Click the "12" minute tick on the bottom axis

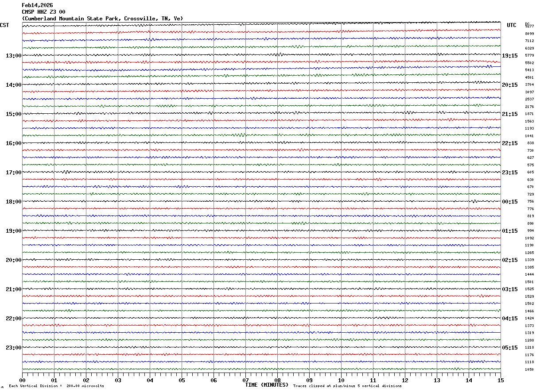[x=405, y=380]
